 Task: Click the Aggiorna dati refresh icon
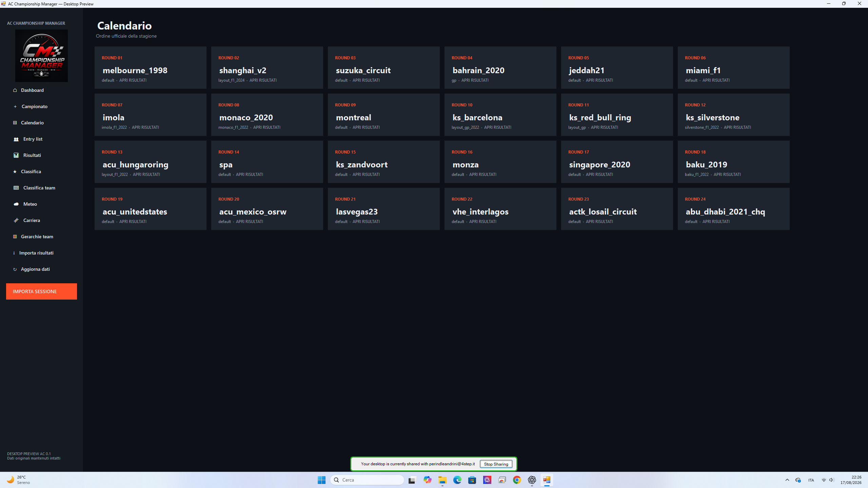click(15, 269)
